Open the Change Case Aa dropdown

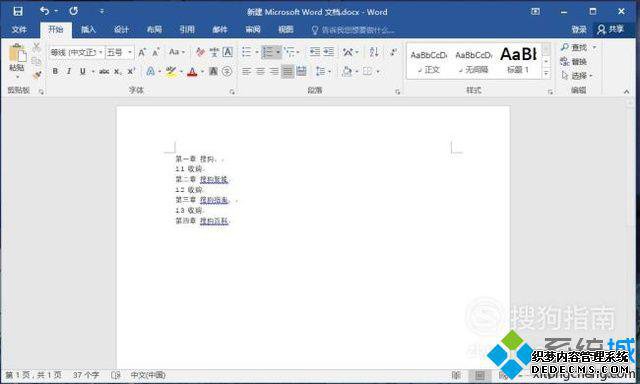tap(177, 52)
